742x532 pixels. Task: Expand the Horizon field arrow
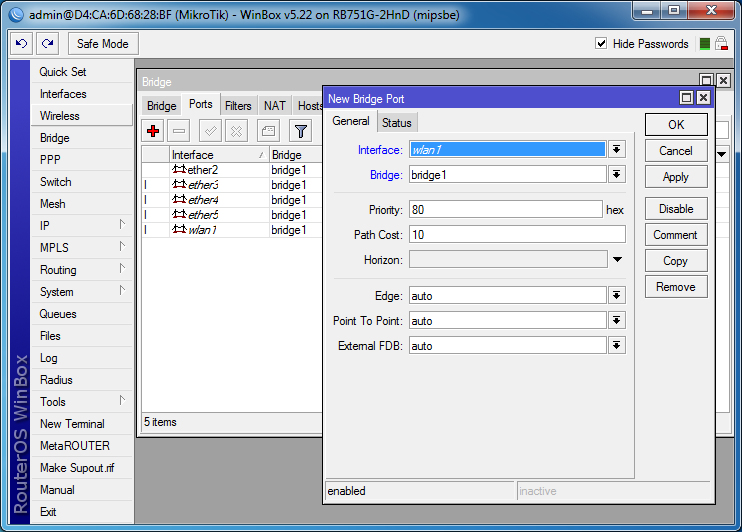point(618,259)
